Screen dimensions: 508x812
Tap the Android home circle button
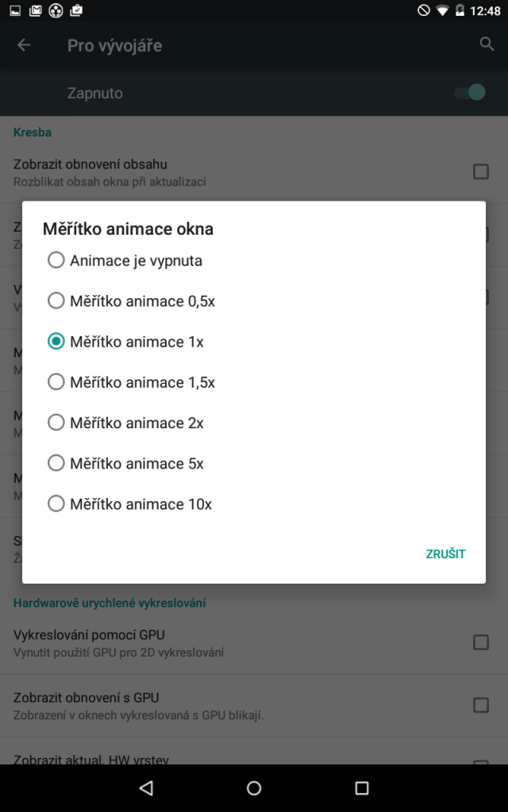254,787
